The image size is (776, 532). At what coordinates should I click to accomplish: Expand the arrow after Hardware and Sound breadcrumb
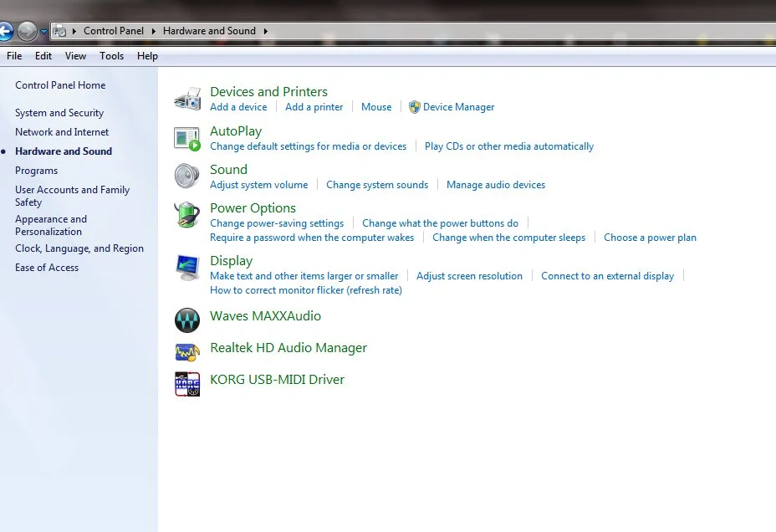pyautogui.click(x=266, y=31)
